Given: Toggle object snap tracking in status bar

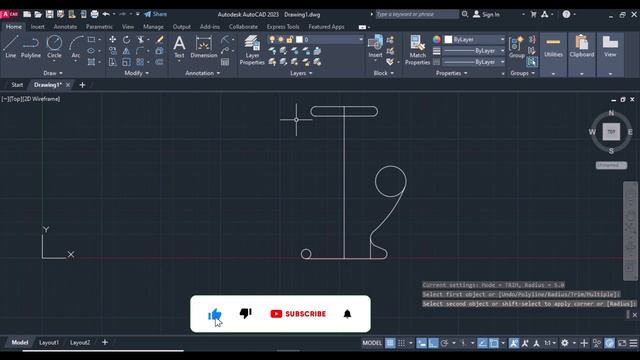Looking at the screenshot, I should (x=482, y=343).
